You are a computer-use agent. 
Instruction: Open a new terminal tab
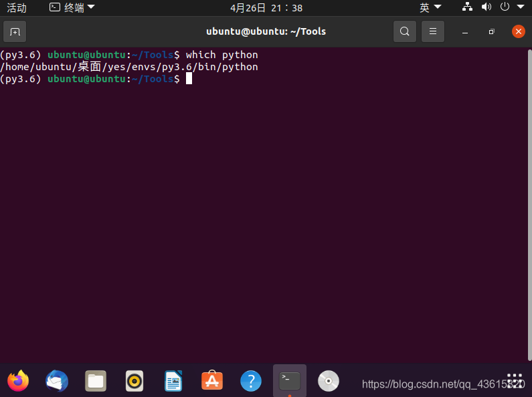pos(15,32)
